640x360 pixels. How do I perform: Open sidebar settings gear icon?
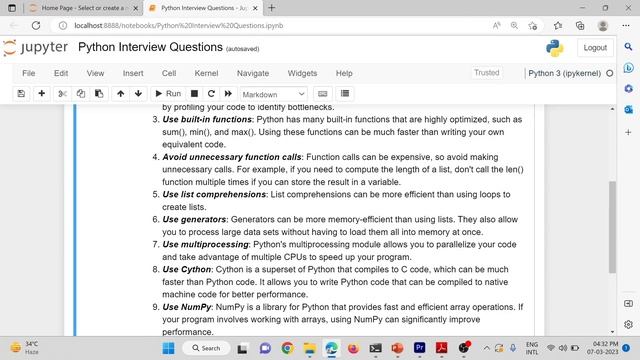point(629,324)
